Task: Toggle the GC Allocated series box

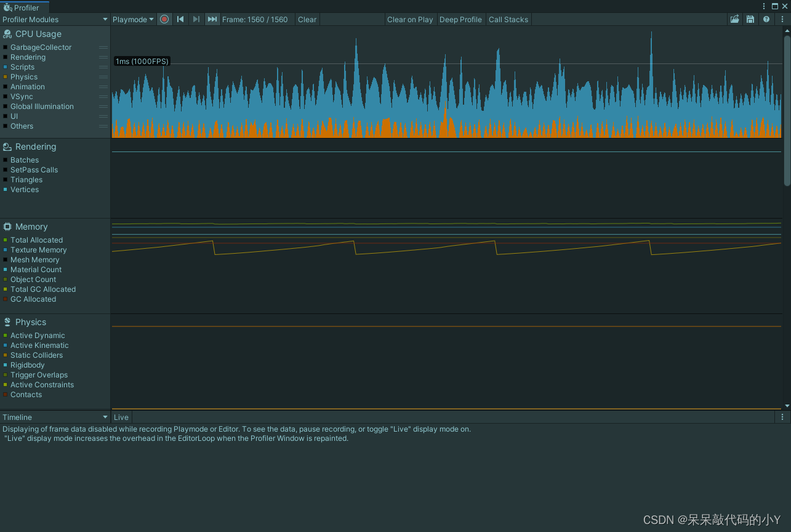Action: tap(6, 299)
